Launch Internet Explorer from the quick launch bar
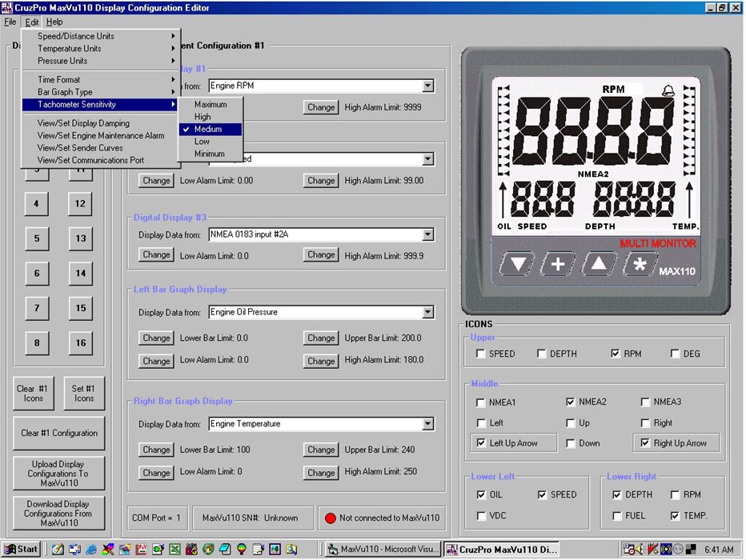 coord(91,549)
